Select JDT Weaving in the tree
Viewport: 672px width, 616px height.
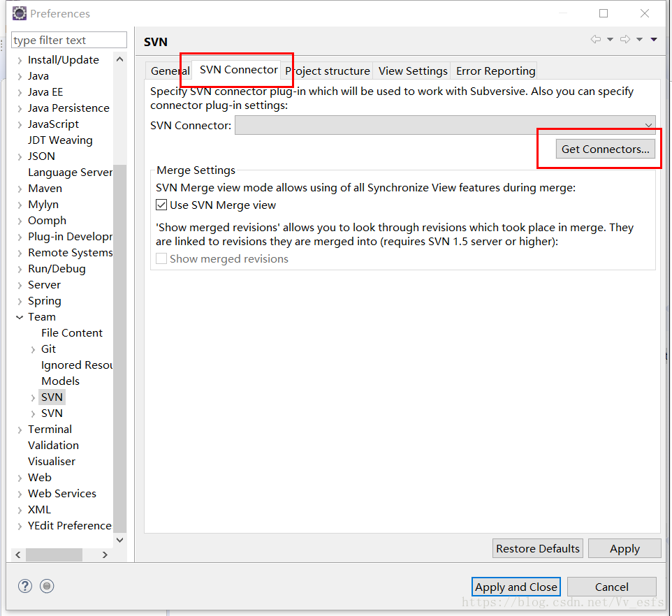pyautogui.click(x=60, y=140)
